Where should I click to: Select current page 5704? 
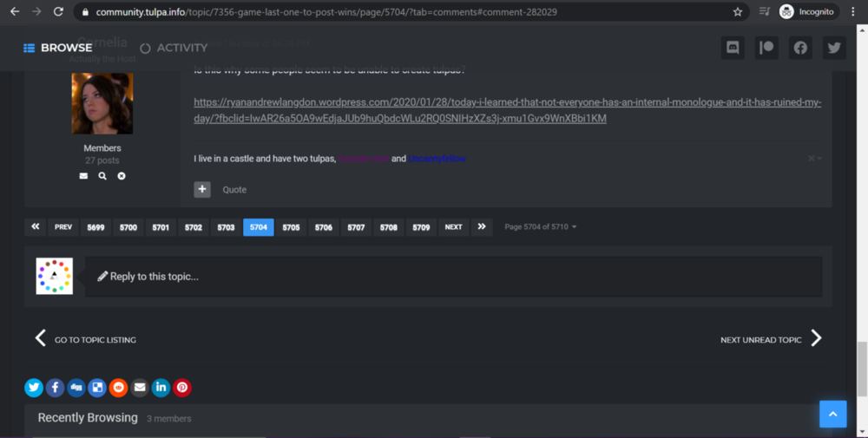pos(259,227)
